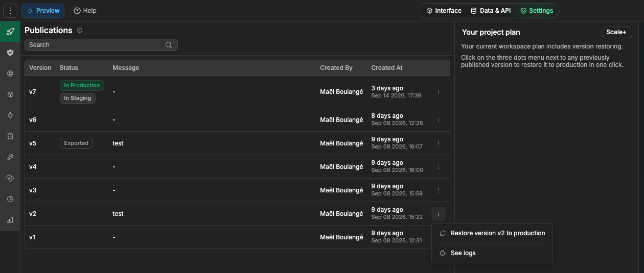Click the In Staging status badge
Viewport: 644px width, 273px height.
pos(78,98)
